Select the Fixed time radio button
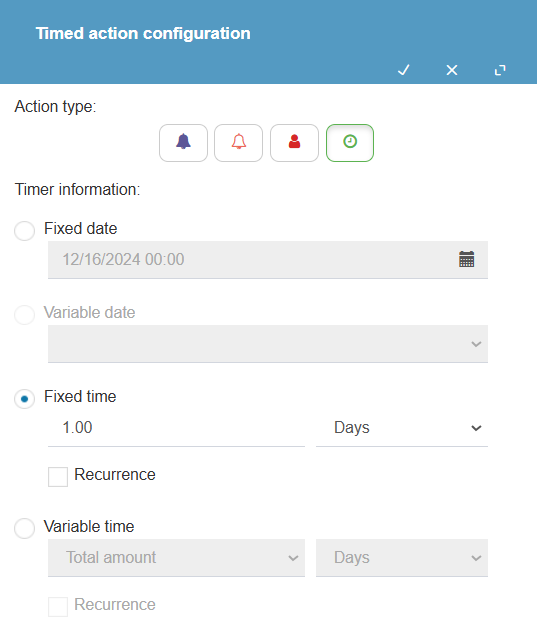This screenshot has width=537, height=639. click(x=24, y=399)
